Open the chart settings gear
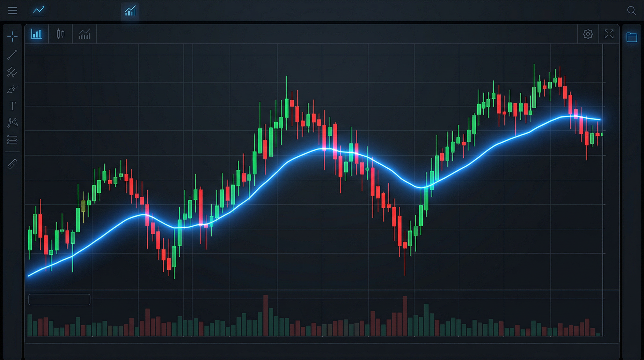 point(588,34)
